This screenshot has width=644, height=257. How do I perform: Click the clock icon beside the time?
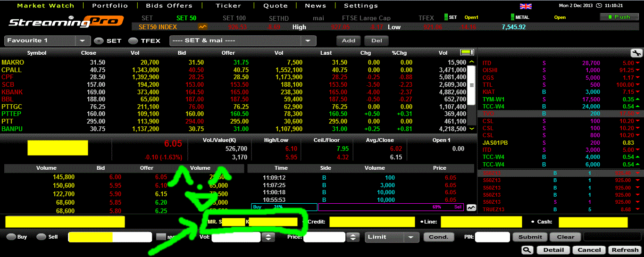[599, 6]
